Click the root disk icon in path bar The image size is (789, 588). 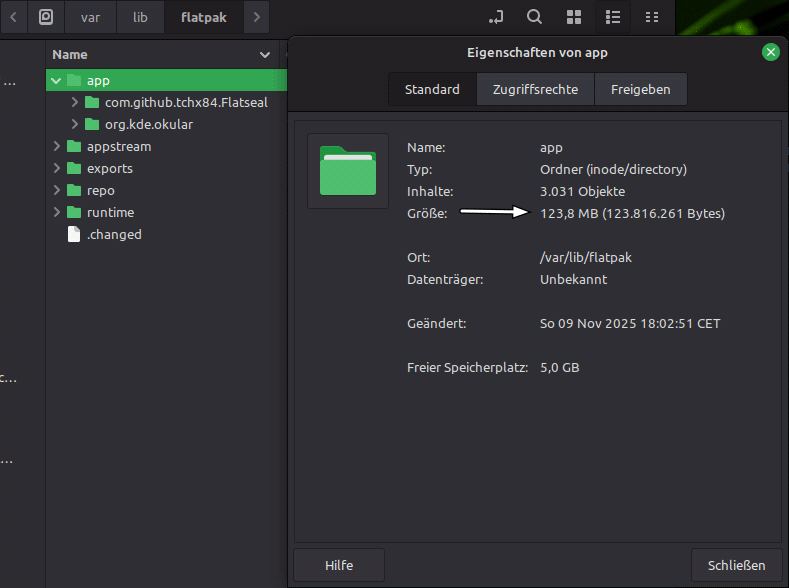point(46,17)
